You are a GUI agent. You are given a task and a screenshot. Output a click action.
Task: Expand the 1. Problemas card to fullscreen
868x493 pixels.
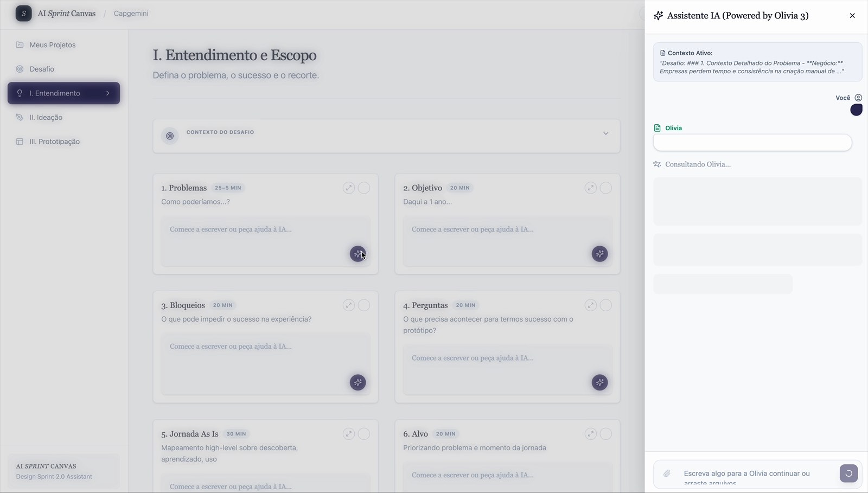[x=349, y=188]
